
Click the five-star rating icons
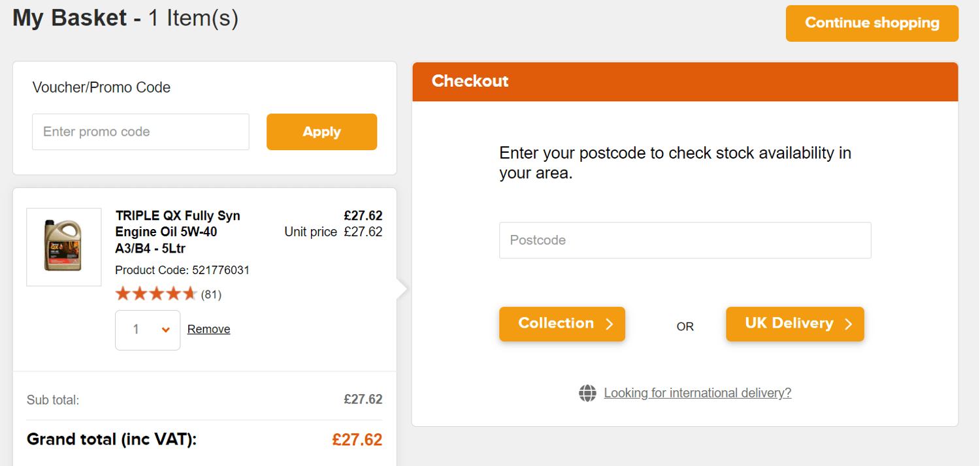pyautogui.click(x=155, y=294)
